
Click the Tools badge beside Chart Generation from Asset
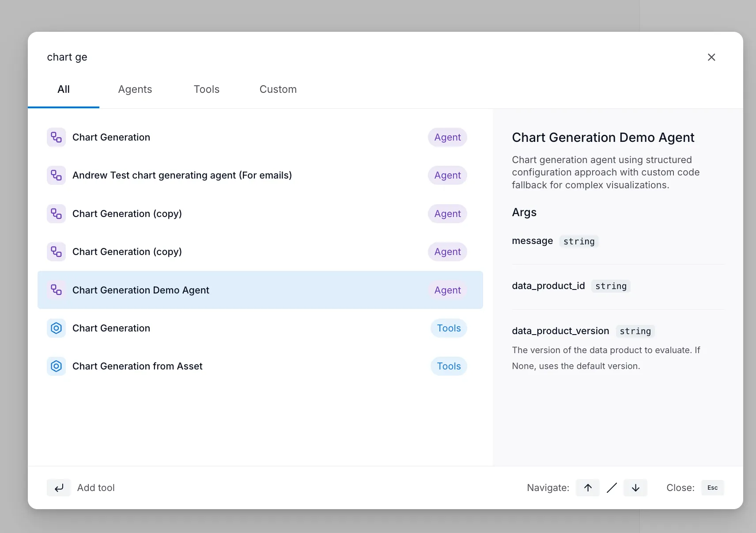pyautogui.click(x=448, y=366)
